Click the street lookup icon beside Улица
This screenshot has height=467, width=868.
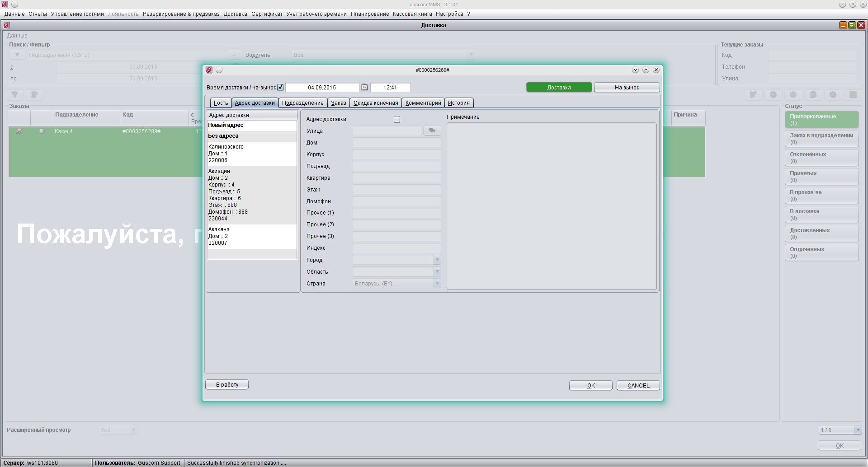432,131
